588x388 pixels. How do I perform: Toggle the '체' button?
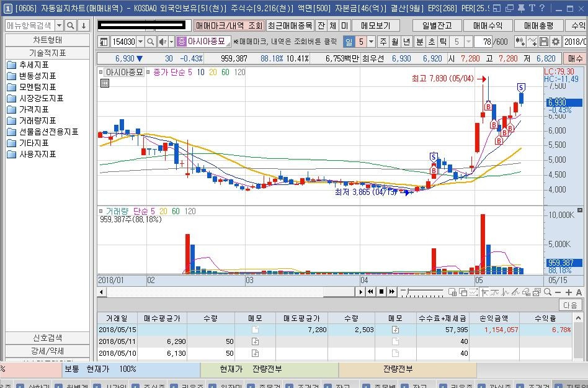click(x=333, y=25)
